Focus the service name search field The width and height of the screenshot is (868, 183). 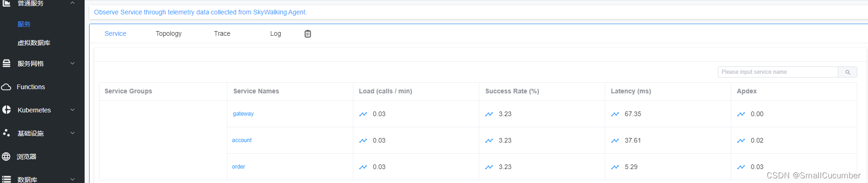tap(778, 72)
